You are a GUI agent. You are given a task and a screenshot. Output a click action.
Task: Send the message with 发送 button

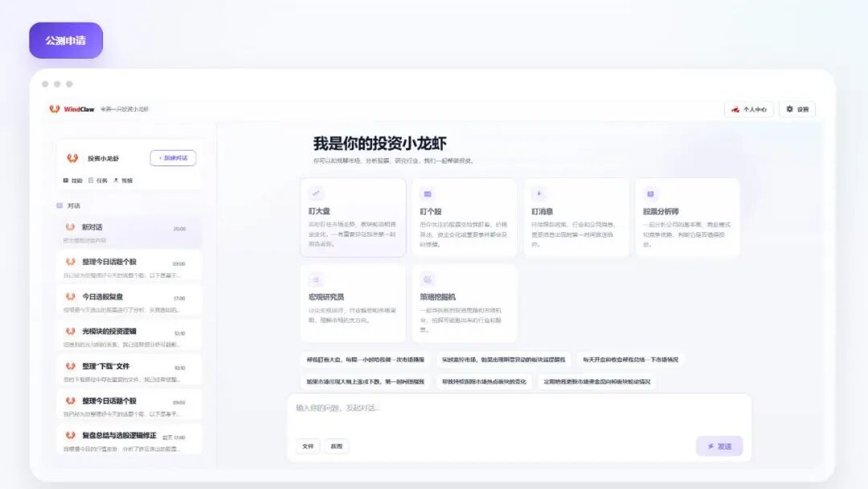(x=719, y=446)
